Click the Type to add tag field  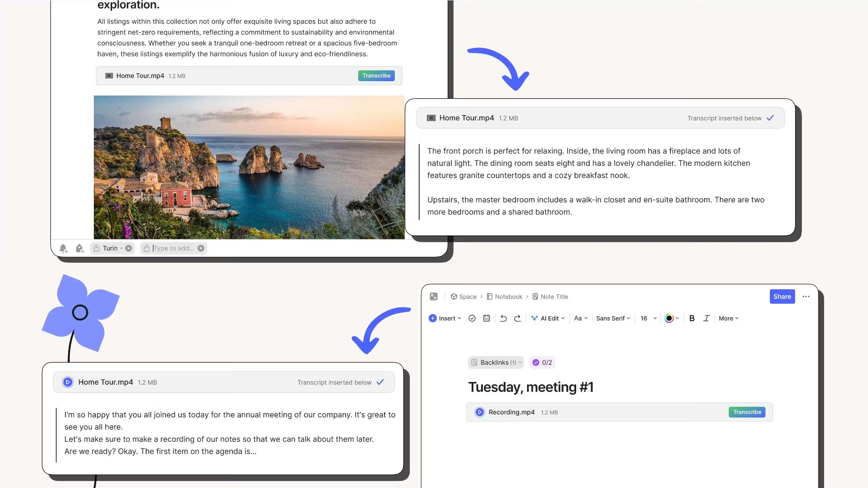coord(173,248)
